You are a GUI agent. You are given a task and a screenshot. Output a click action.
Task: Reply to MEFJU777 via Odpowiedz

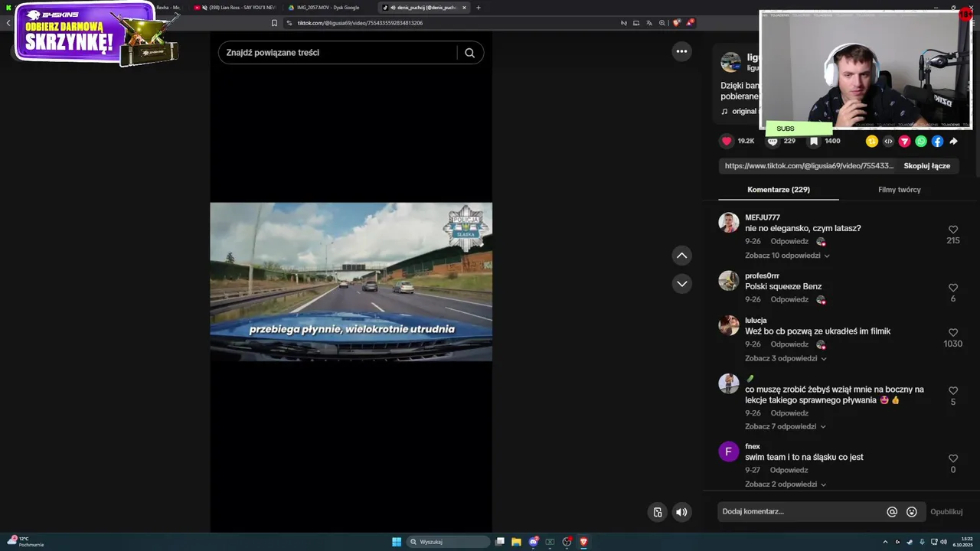point(789,241)
